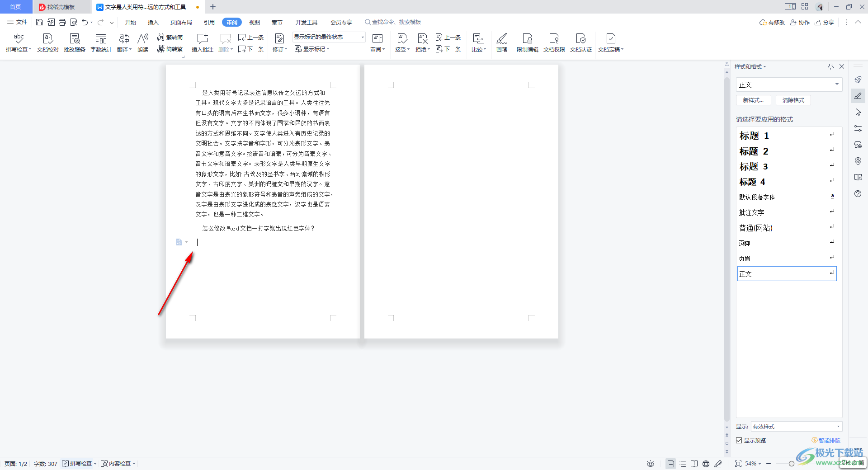Click the clear formatting button (清除格式)
This screenshot has width=868, height=470.
(793, 100)
